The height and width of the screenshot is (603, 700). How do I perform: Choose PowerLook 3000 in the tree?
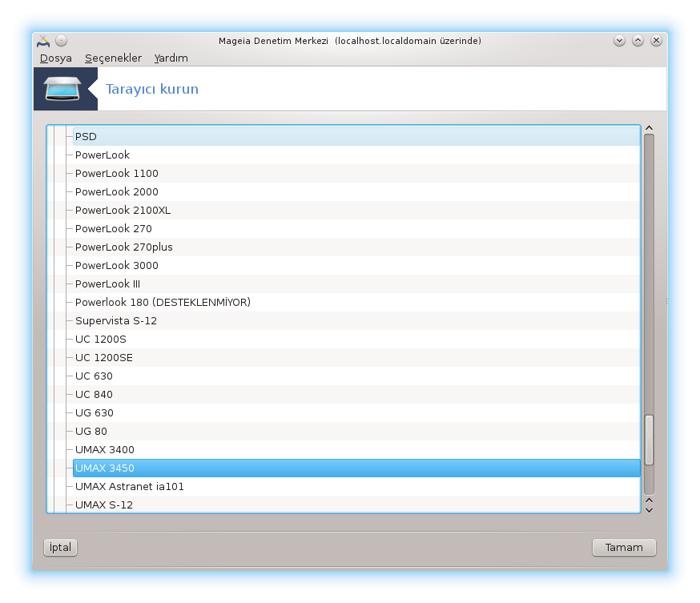(x=356, y=266)
